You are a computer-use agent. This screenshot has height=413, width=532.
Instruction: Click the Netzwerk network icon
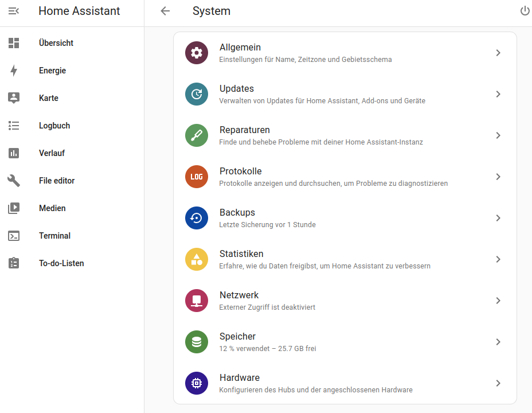pos(197,301)
